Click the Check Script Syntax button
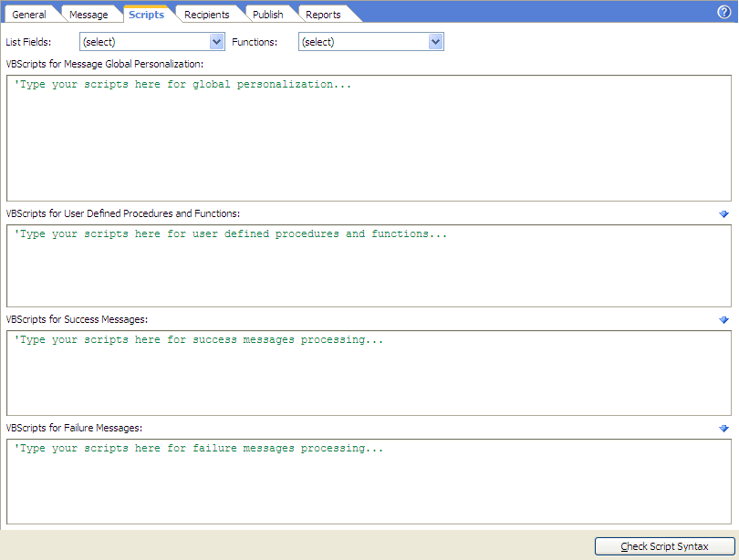The image size is (739, 560). [x=664, y=546]
